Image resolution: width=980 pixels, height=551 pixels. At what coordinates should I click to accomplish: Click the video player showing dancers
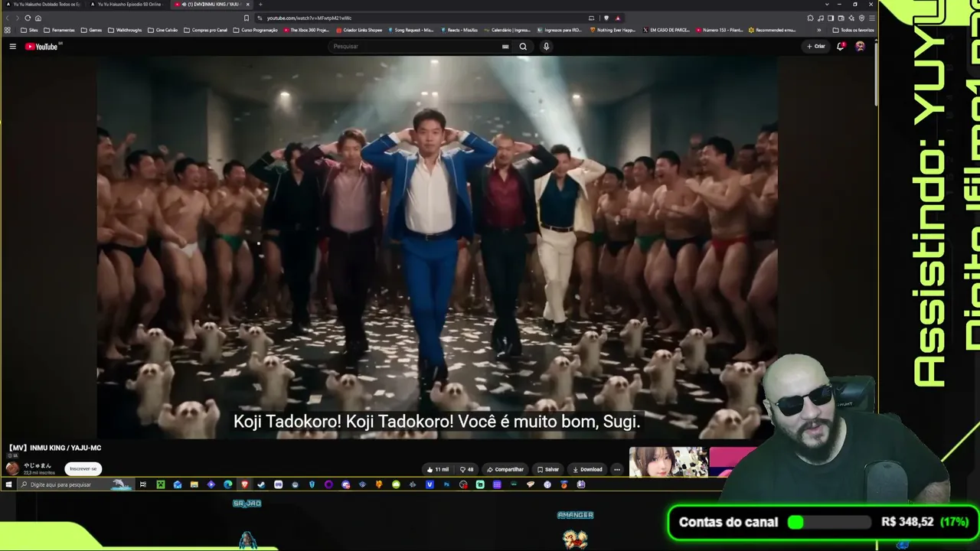[x=437, y=247]
